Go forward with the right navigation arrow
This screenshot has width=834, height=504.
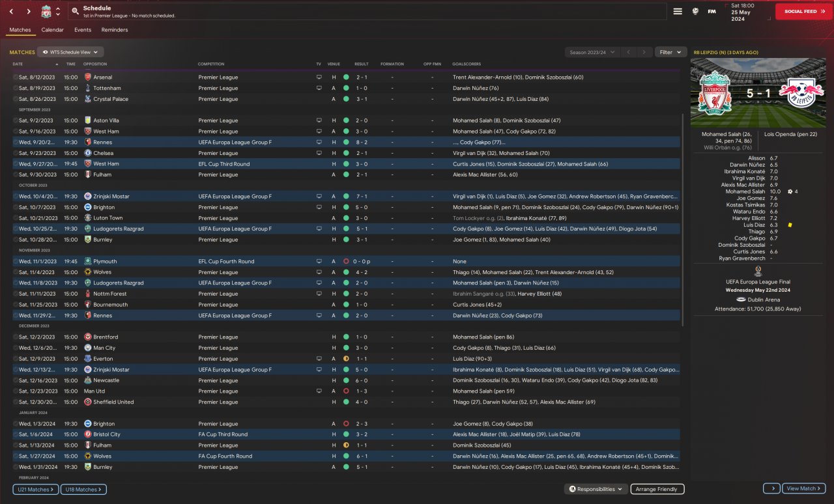28,12
